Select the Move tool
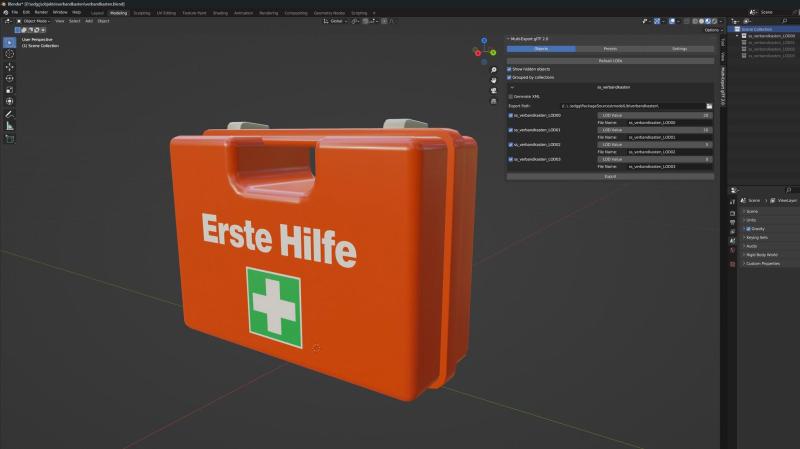Image resolution: width=800 pixels, height=449 pixels. click(10, 67)
